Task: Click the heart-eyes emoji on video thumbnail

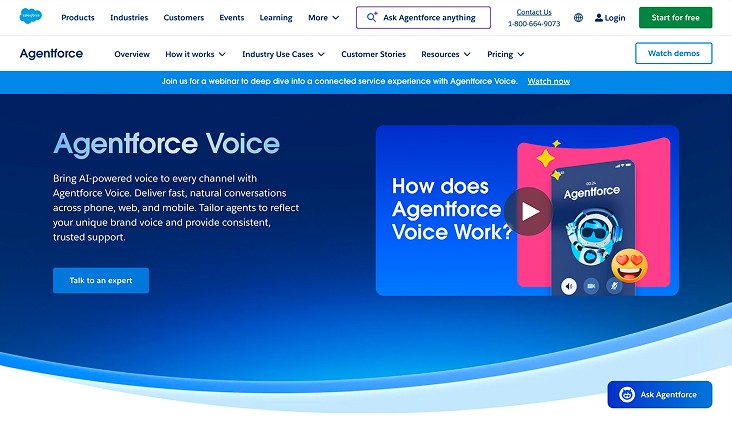Action: tap(629, 265)
